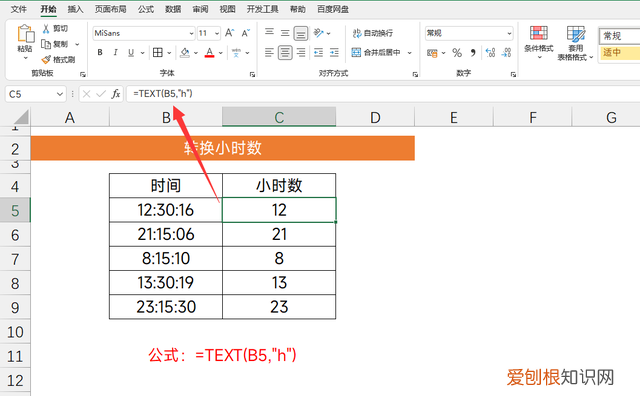Expand the fill color dropdown arrow

coord(196,53)
